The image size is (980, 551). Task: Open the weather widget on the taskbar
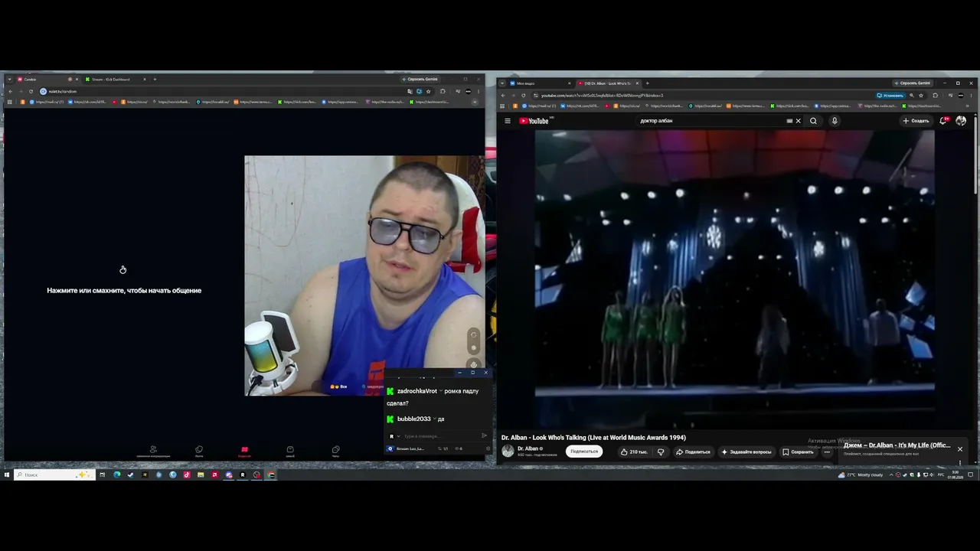pos(861,474)
